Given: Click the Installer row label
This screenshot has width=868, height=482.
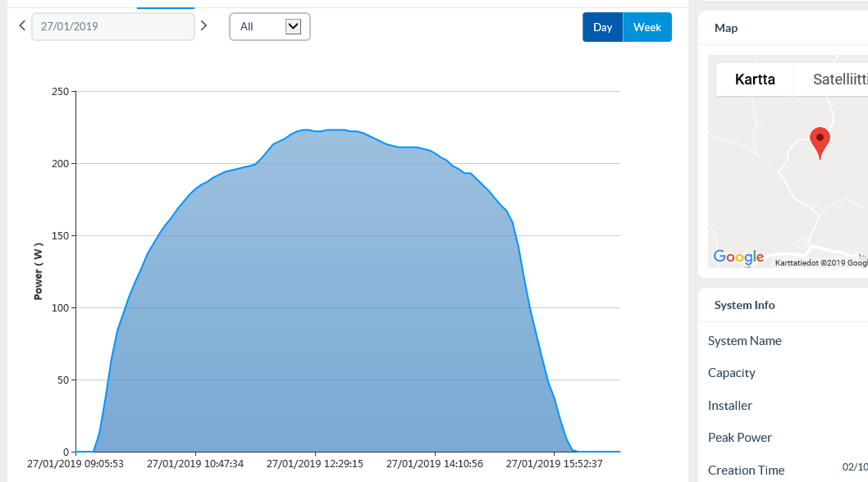Looking at the screenshot, I should (x=729, y=406).
